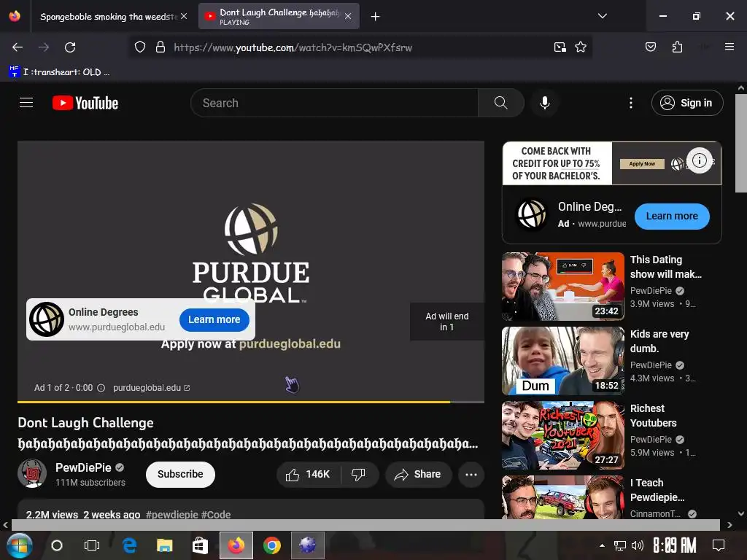Screen dimensions: 747x560
Task: Open tracking protection shield icon
Action: (x=139, y=47)
